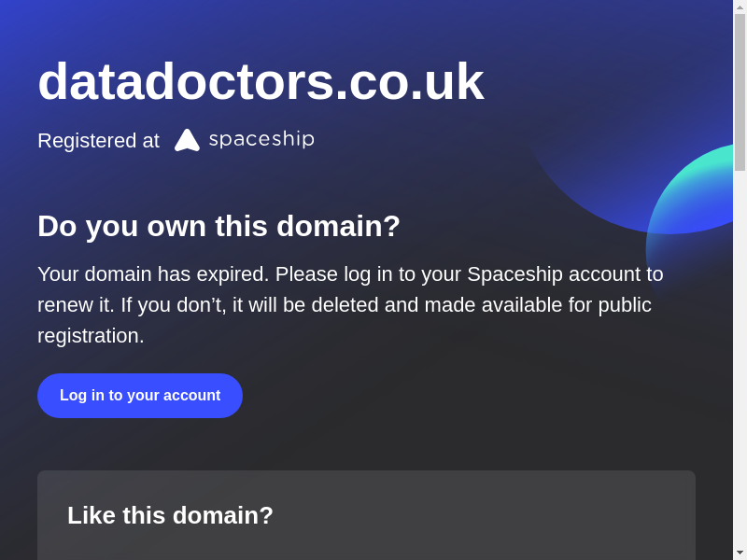The height and width of the screenshot is (560, 747).
Task: Click the datadoctors.co.uk domain title
Action: (x=261, y=81)
